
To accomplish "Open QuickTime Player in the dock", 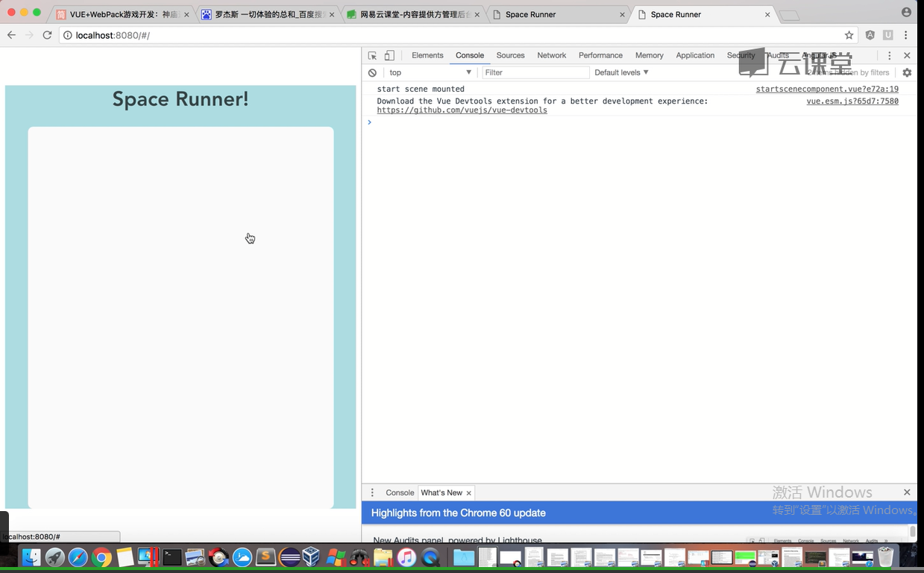I will coord(430,557).
